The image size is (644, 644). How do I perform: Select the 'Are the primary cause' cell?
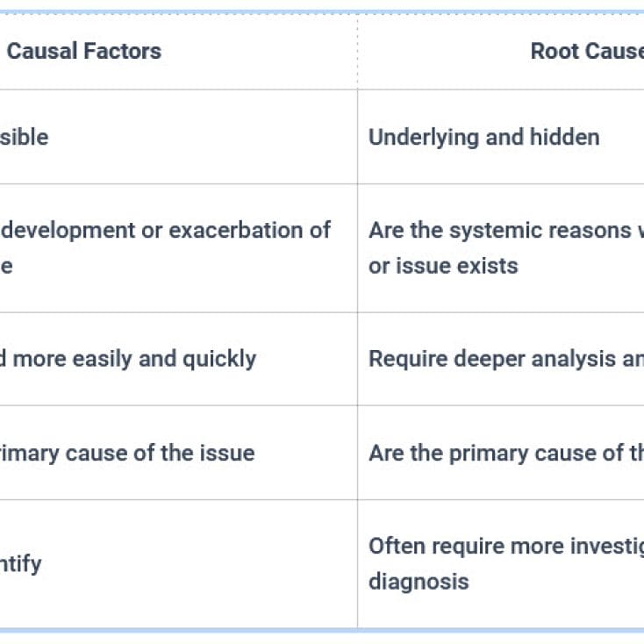pos(504,453)
